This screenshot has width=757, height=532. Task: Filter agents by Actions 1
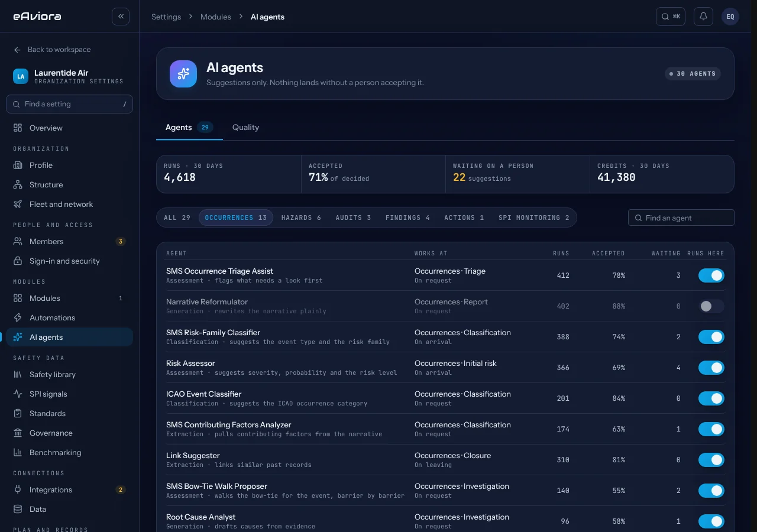[464, 218]
